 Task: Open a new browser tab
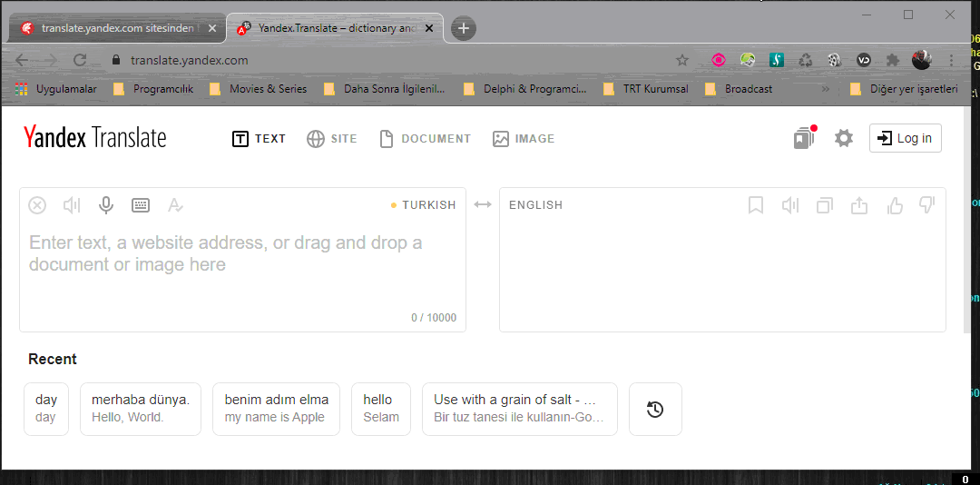point(463,28)
